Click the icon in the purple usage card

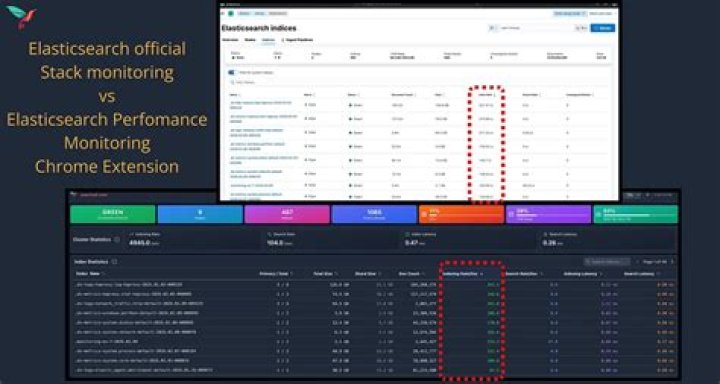coord(512,214)
